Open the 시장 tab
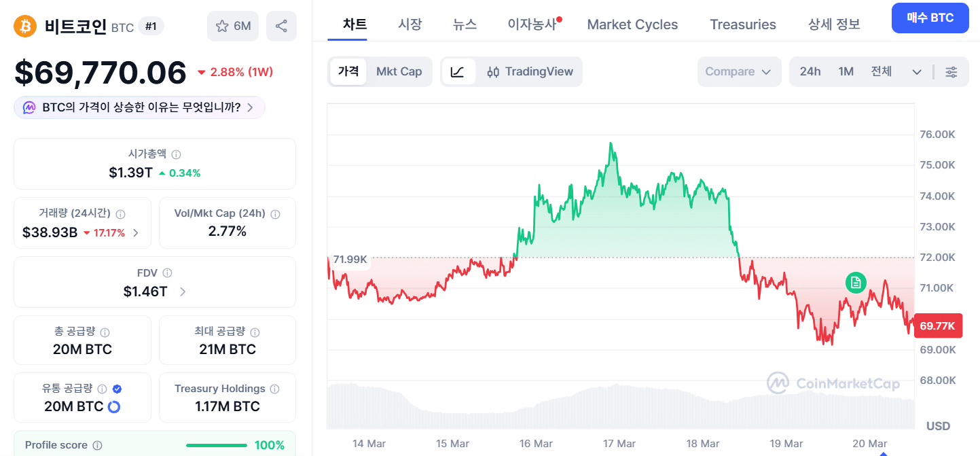This screenshot has height=456, width=980. [x=410, y=24]
